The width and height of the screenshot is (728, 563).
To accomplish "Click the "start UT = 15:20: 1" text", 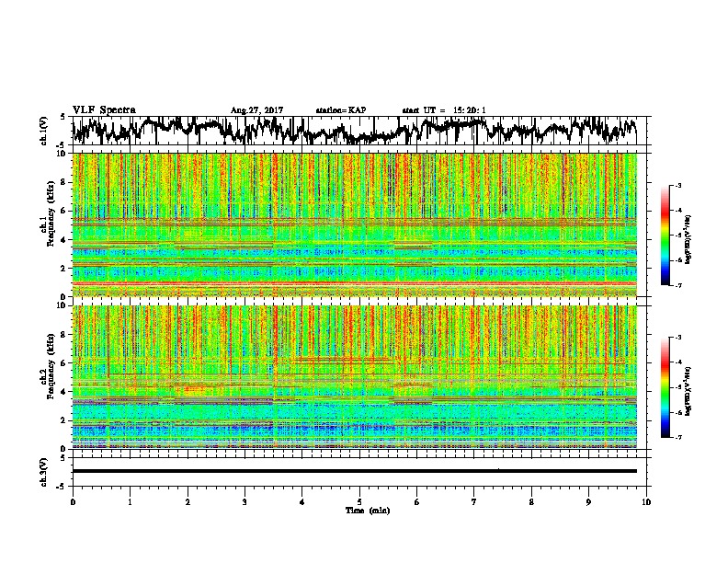I will point(444,110).
